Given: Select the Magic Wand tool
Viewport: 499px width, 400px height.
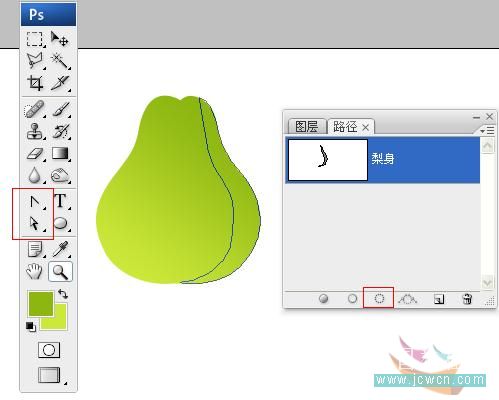Looking at the screenshot, I should (60, 61).
